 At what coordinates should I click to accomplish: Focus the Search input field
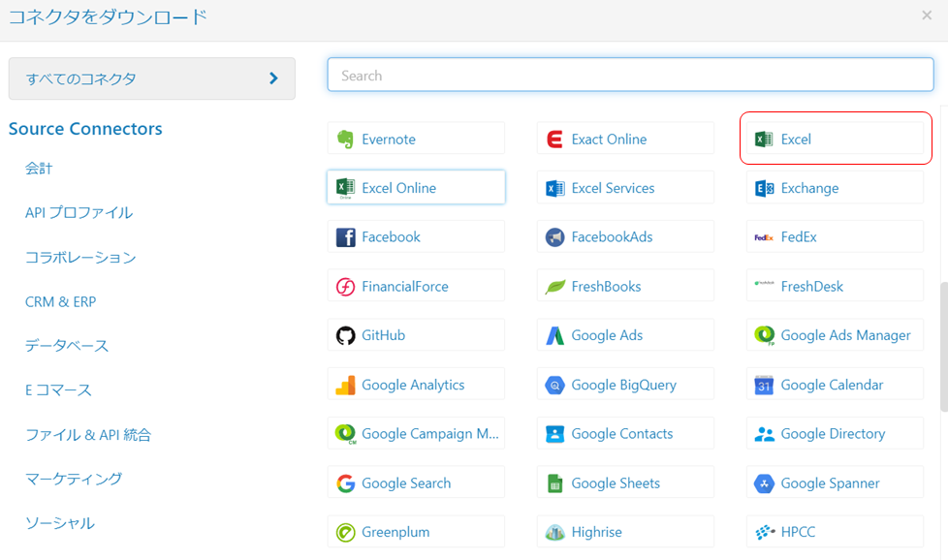coord(631,75)
